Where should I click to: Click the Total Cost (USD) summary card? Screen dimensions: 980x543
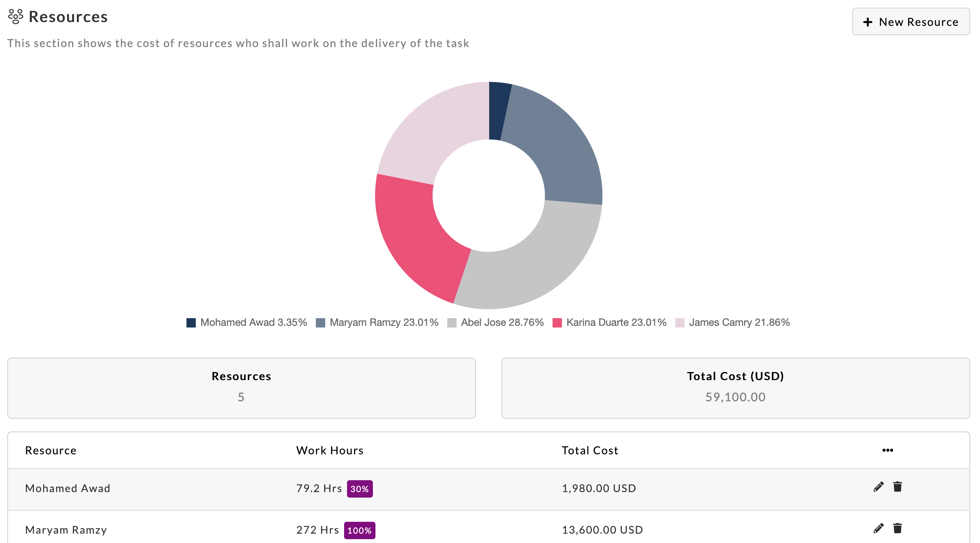coord(735,388)
